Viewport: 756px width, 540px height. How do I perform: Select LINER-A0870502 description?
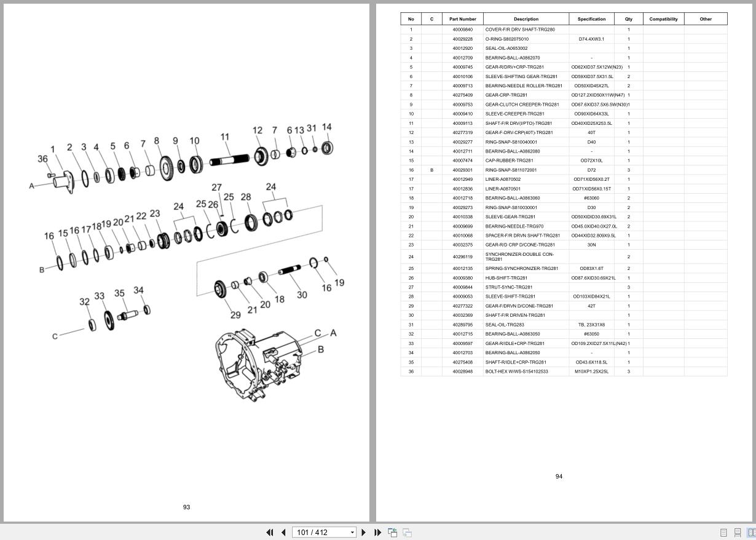[503, 180]
